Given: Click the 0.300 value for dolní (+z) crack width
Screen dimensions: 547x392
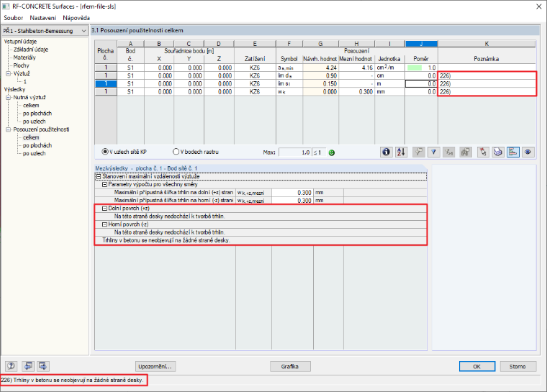Looking at the screenshot, I should (292, 193).
